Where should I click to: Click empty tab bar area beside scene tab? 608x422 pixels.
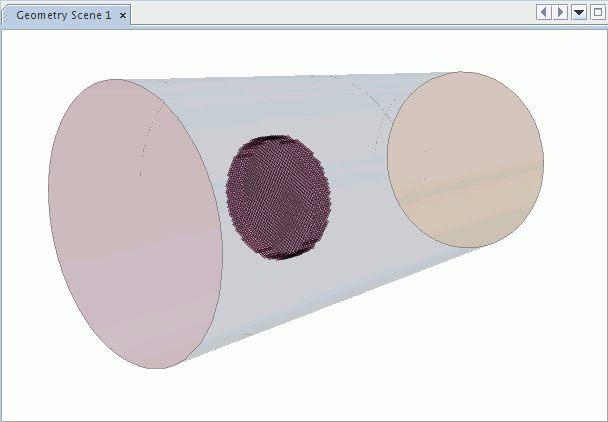coord(330,14)
